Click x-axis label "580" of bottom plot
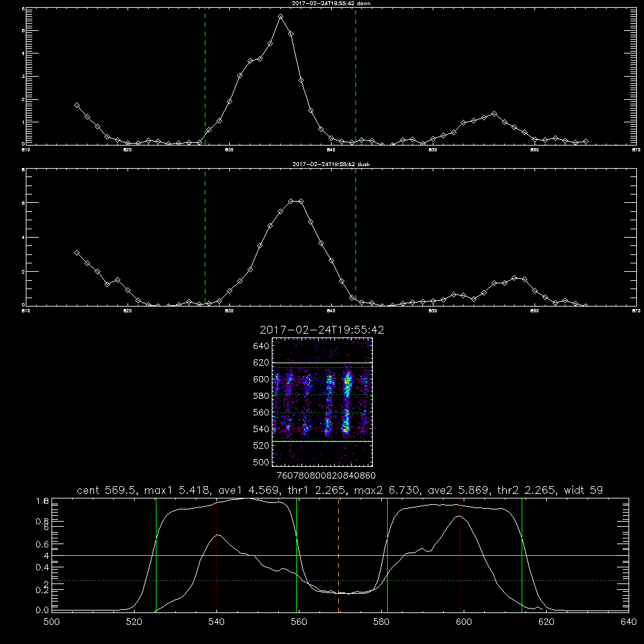The image size is (644, 644). pyautogui.click(x=381, y=622)
